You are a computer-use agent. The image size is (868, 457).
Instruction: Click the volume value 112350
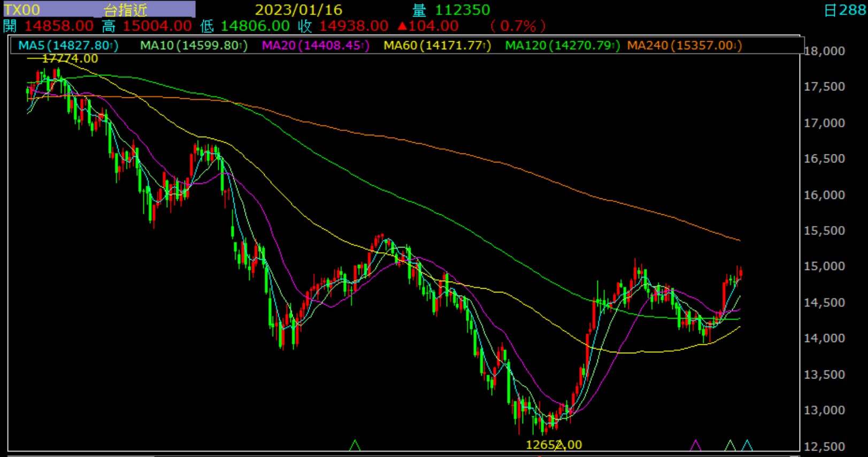462,10
